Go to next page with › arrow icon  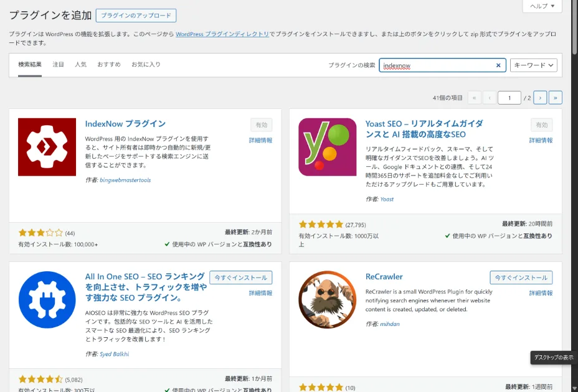click(539, 97)
